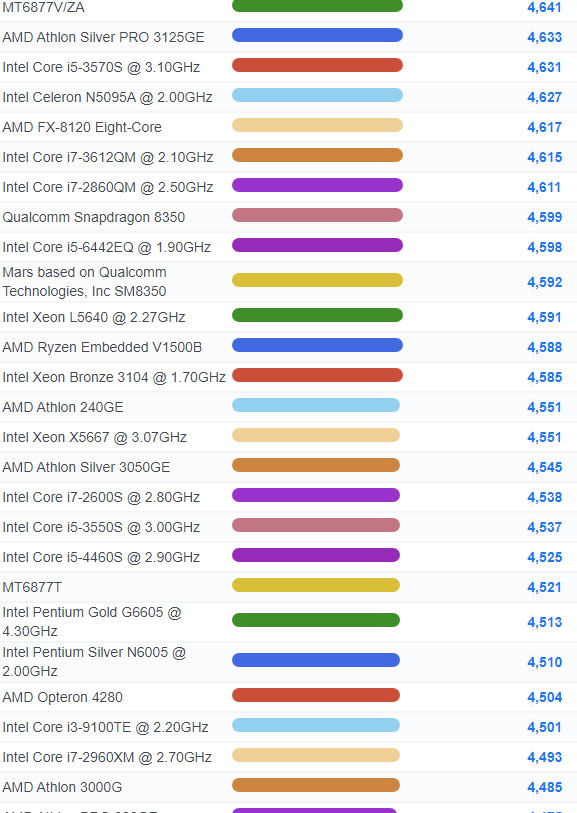Screen dimensions: 577x813
Task: Click the red bar for Intel Core i5-3570S
Action: (x=317, y=65)
